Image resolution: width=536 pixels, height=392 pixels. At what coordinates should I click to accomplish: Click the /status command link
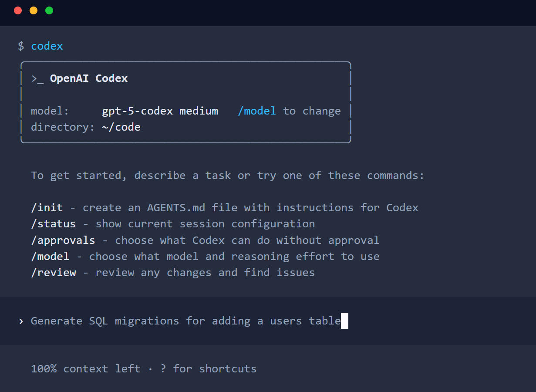click(53, 223)
